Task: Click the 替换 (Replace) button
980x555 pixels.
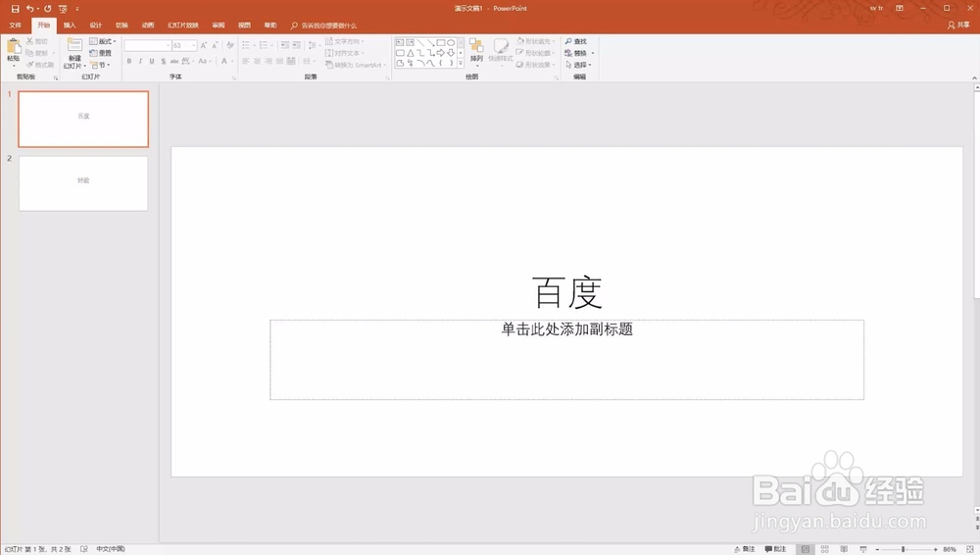Action: (x=579, y=53)
